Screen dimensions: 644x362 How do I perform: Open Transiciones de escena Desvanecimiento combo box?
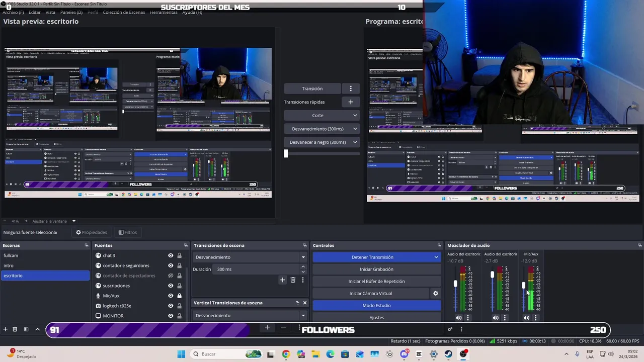(x=250, y=257)
